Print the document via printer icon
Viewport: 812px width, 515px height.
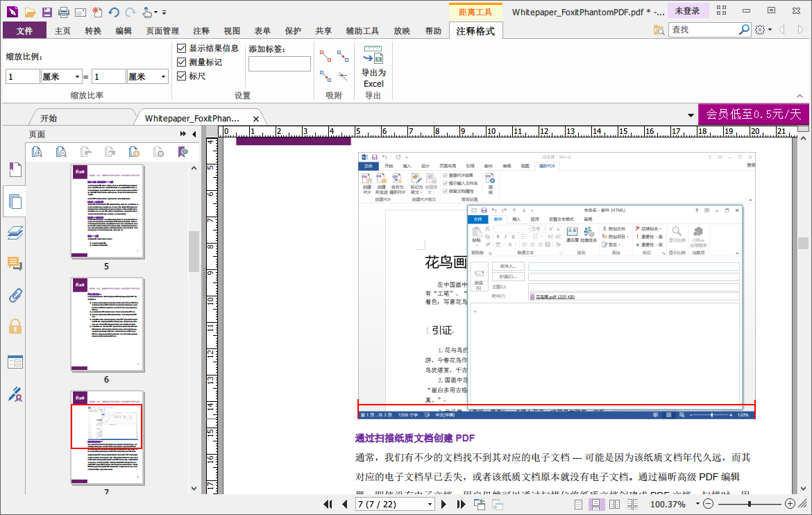63,12
